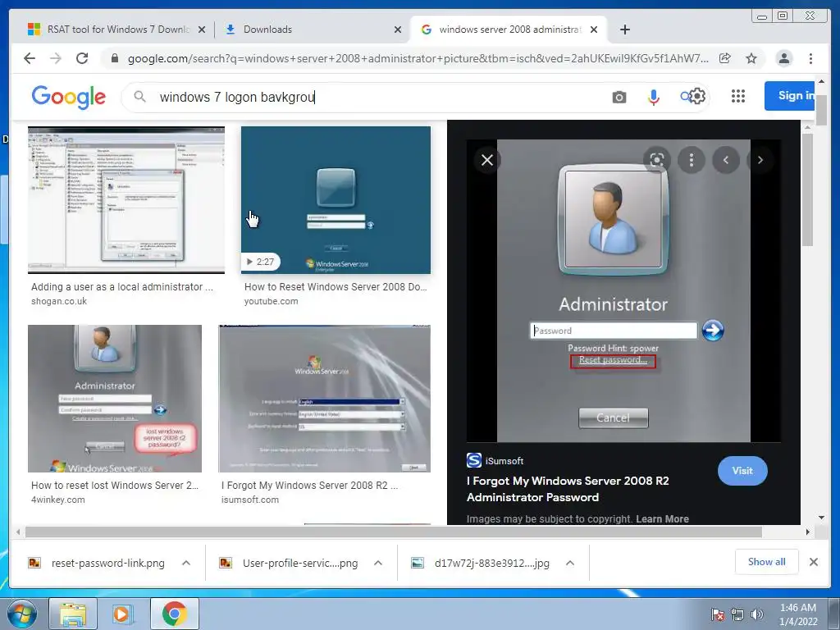The width and height of the screenshot is (840, 630).
Task: Select the windows server 2008 administrator tab
Action: (x=507, y=30)
